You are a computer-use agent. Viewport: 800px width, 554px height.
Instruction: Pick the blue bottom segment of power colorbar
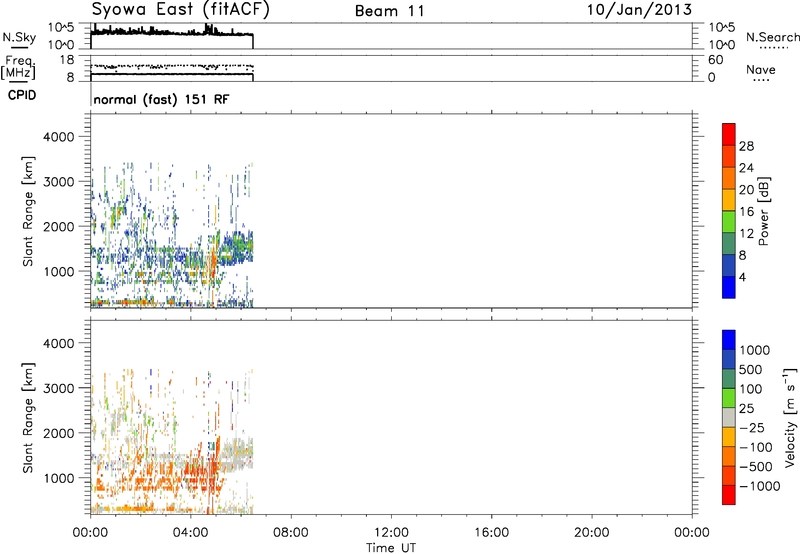[x=729, y=287]
